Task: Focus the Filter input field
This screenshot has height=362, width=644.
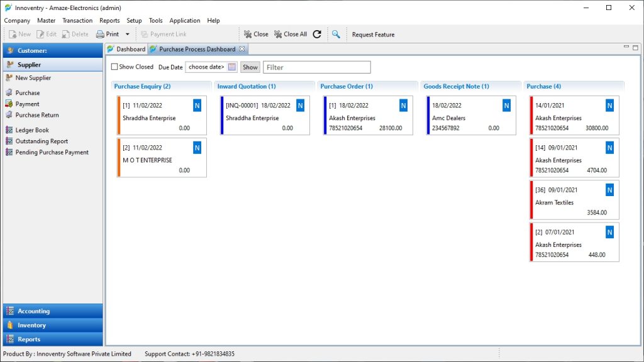Action: click(317, 67)
